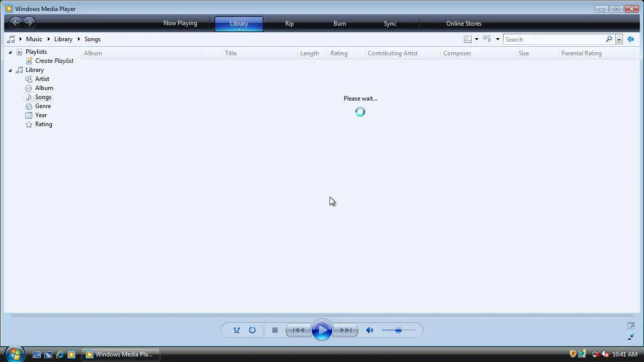Expand the arrow before Library breadcrumb
This screenshot has height=362, width=644.
coord(49,39)
